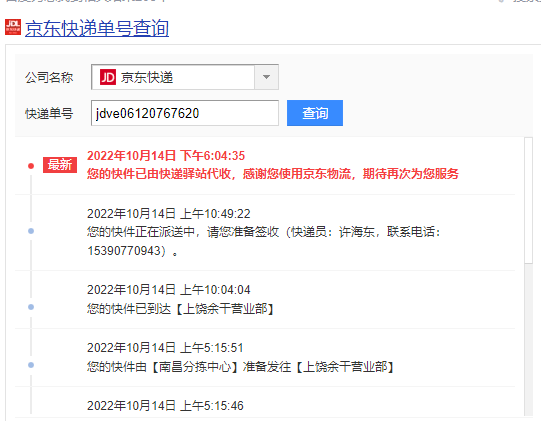Click the 南昌分拣中心 dispatch message
541x421 pixels.
point(240,367)
